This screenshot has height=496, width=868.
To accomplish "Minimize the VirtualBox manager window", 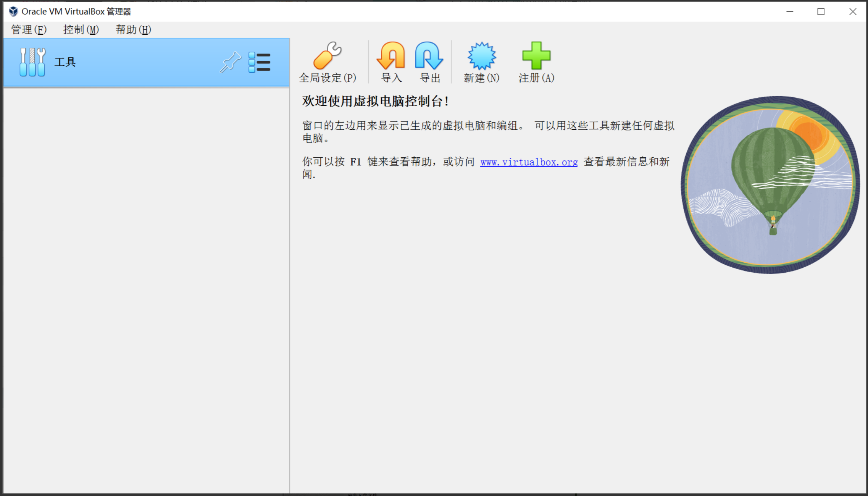I will pos(790,12).
